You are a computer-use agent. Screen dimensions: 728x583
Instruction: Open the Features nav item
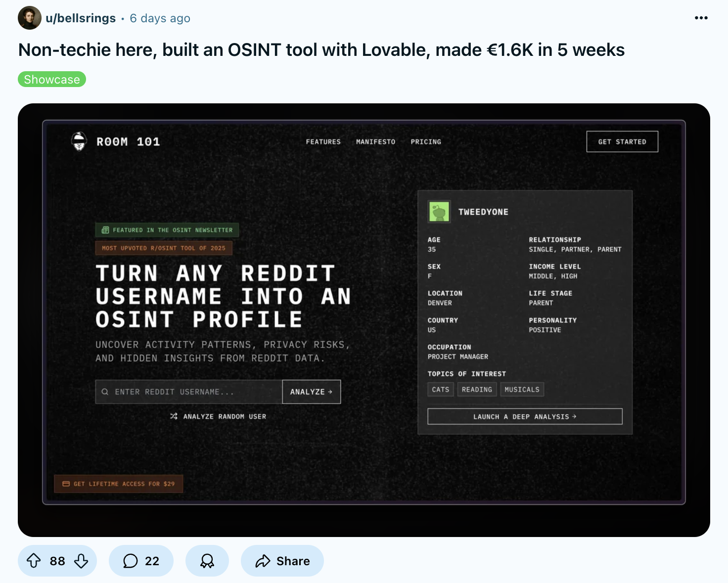323,142
